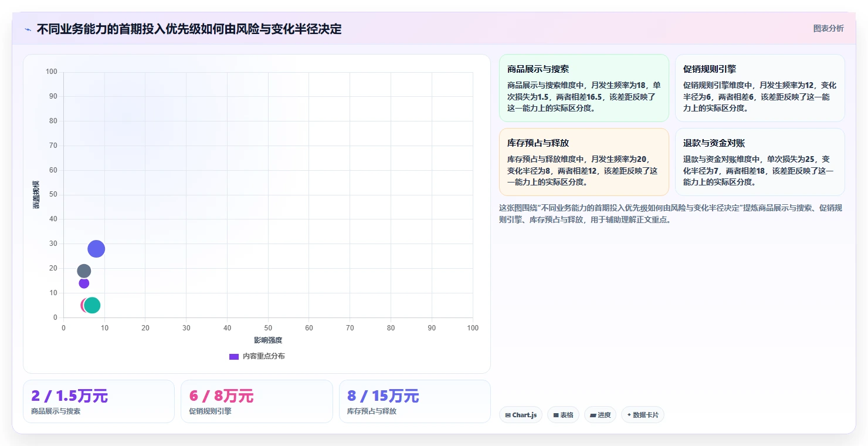Click the 100 tick on the y-axis
The image size is (868, 446).
pos(51,72)
